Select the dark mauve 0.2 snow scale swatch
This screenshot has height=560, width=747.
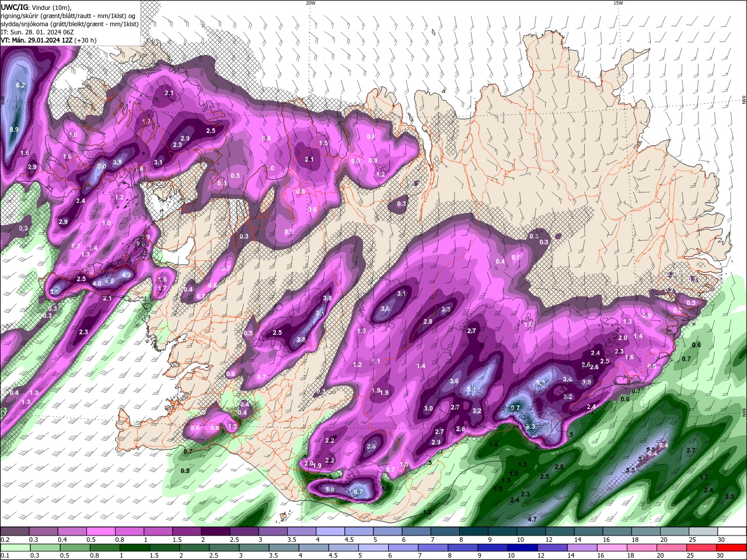(15, 531)
